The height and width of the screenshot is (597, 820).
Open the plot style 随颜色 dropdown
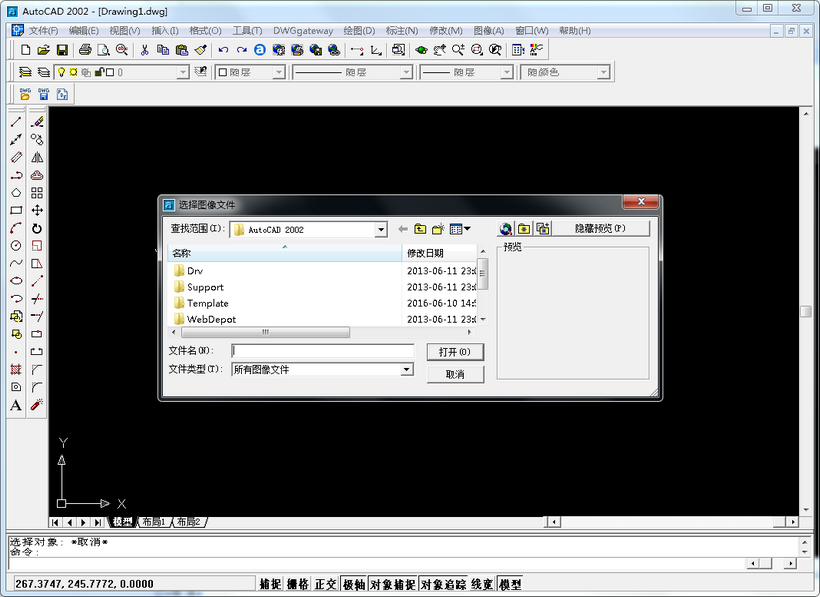coord(603,72)
